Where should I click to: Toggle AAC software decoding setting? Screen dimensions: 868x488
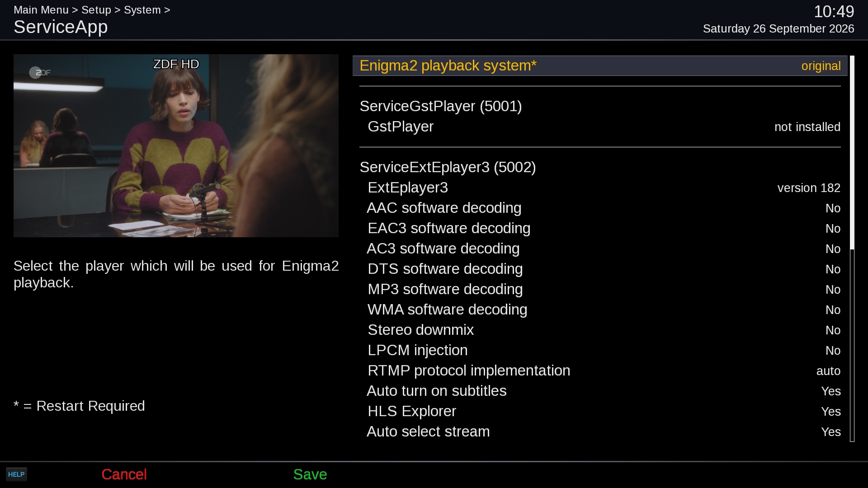(x=600, y=208)
